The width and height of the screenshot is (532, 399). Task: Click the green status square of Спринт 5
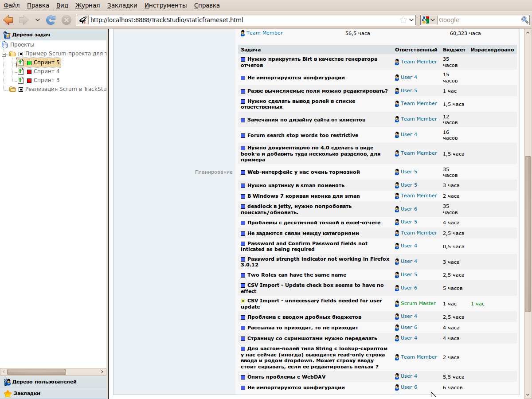(29, 63)
